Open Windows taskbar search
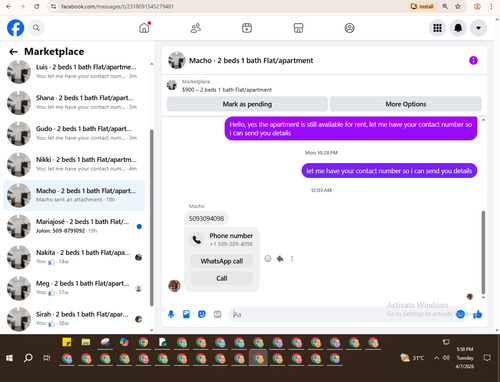This screenshot has height=382, width=500. pyautogui.click(x=28, y=358)
